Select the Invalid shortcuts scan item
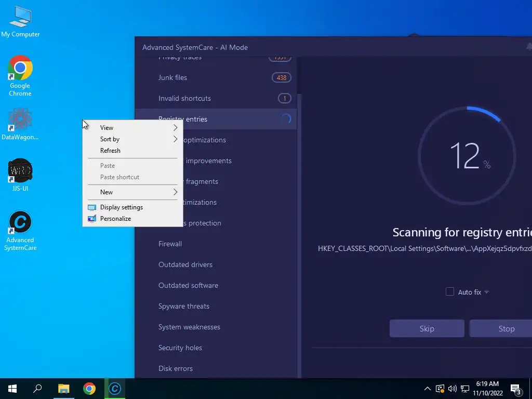Screen dimensions: 532x399 coord(216,98)
